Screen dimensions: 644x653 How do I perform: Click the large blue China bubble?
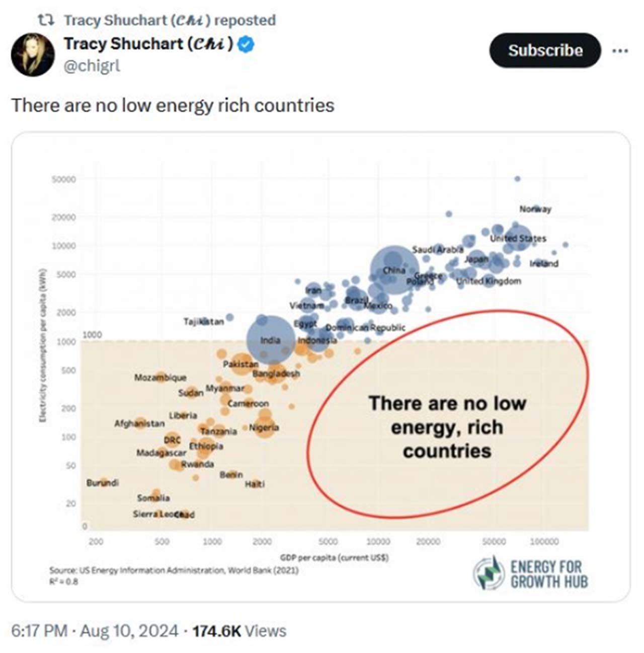394,270
